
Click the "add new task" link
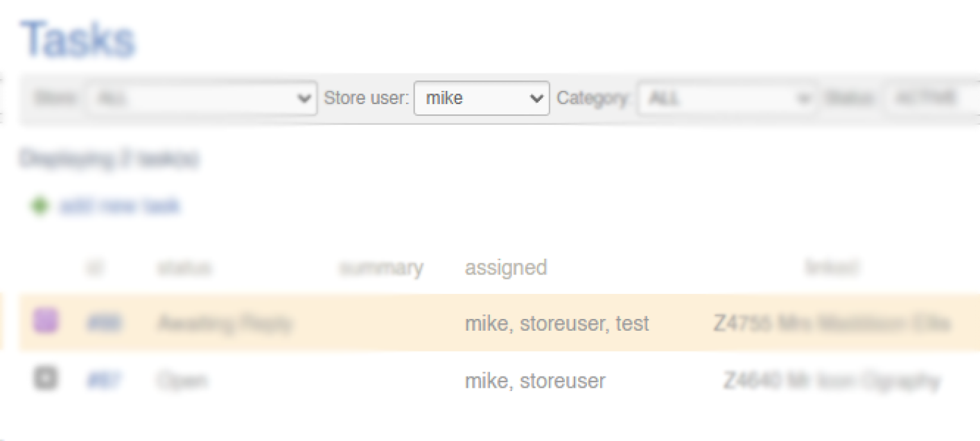120,206
